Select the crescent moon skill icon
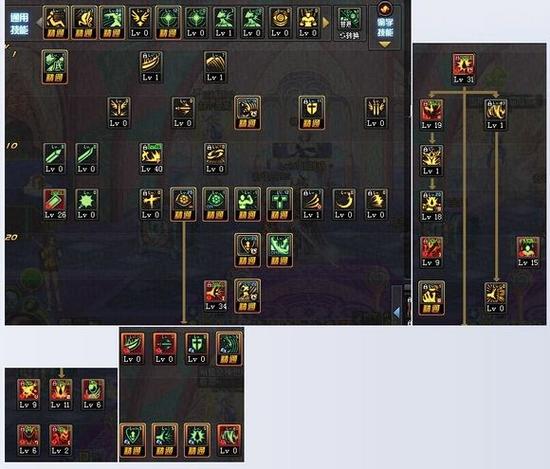This screenshot has height=469, width=550. tap(344, 204)
